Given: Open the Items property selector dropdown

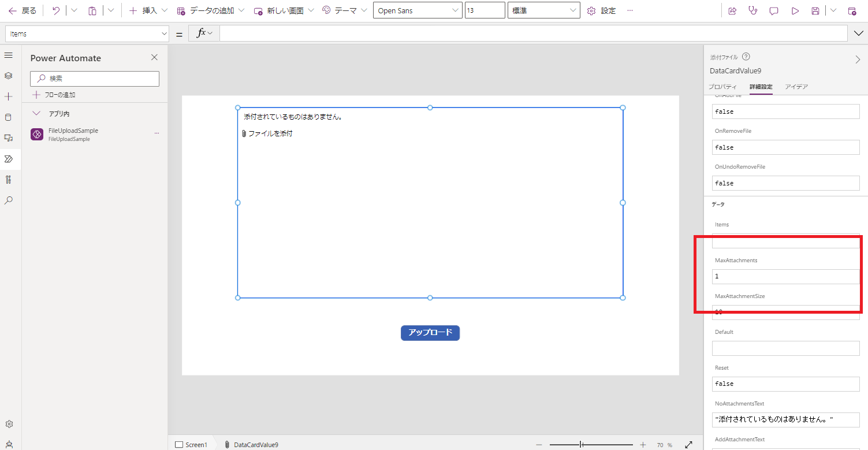Looking at the screenshot, I should (87, 33).
